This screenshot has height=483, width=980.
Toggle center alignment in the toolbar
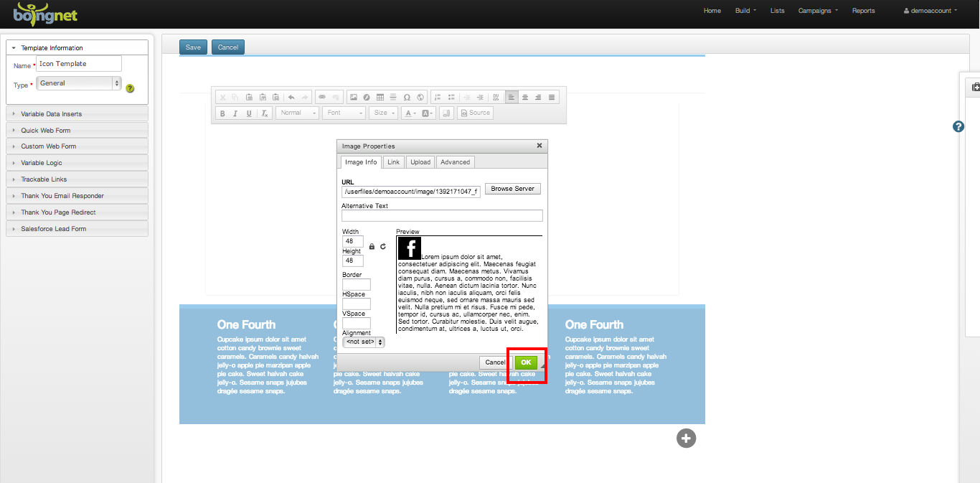point(525,97)
